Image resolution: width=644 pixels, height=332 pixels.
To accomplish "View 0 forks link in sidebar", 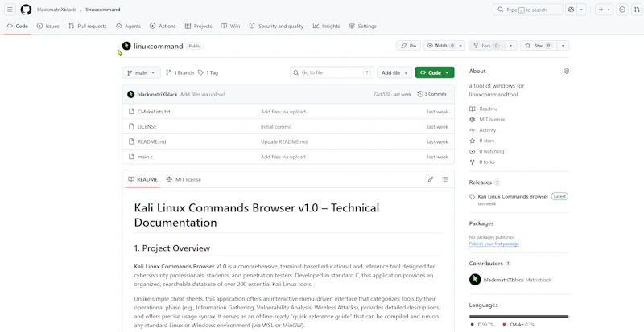I will click(x=482, y=162).
